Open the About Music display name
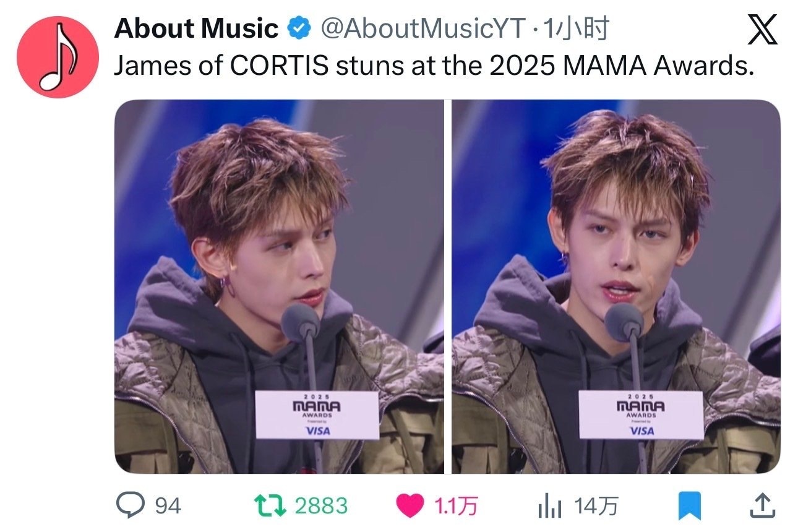Screen dimensions: 798x532 point(197,28)
